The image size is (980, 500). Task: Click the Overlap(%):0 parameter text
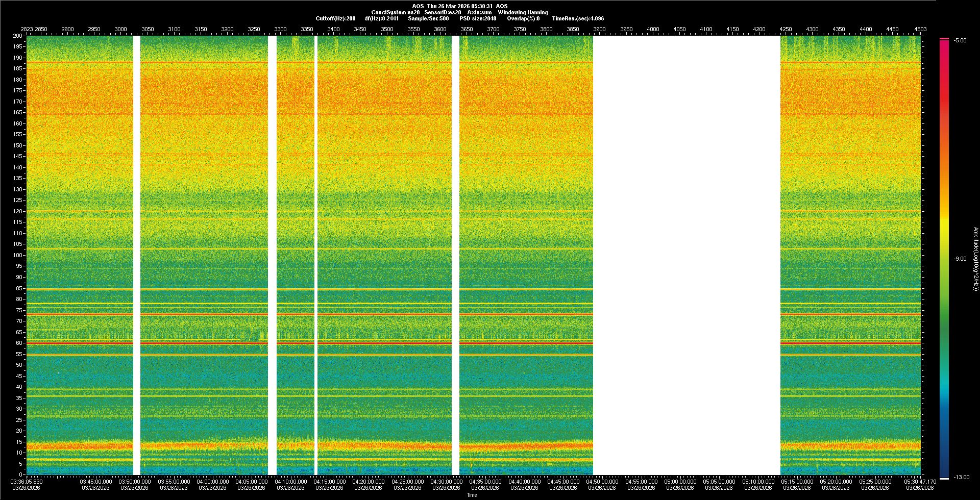click(523, 18)
